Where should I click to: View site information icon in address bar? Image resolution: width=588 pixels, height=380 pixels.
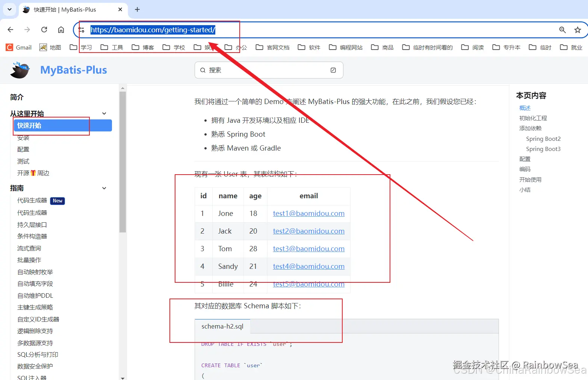pyautogui.click(x=82, y=30)
